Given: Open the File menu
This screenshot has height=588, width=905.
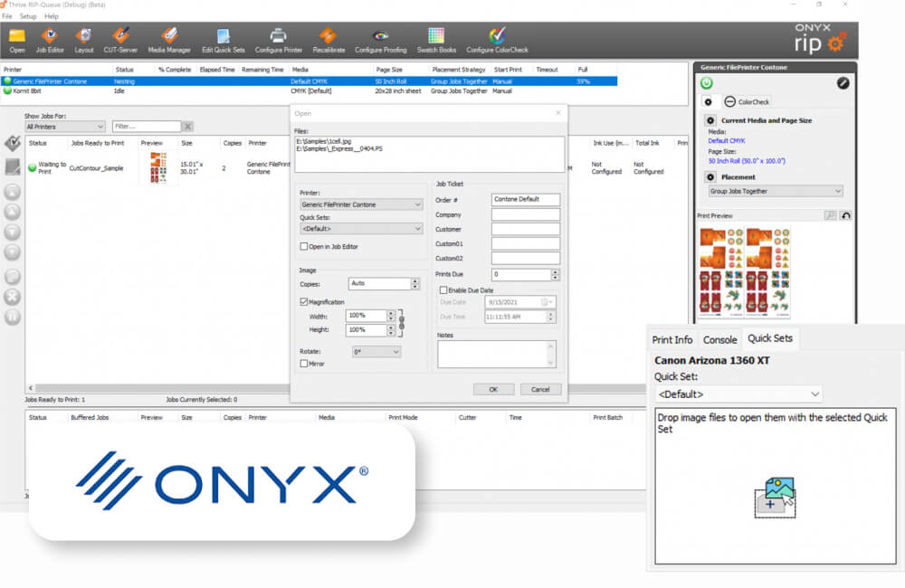Looking at the screenshot, I should point(7,16).
